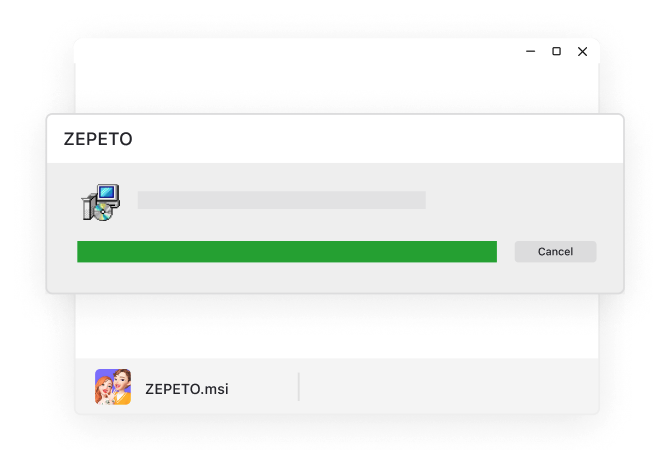Click the ZEPETO avatar app icon
Viewport: 655px width, 459px height.
(x=113, y=387)
